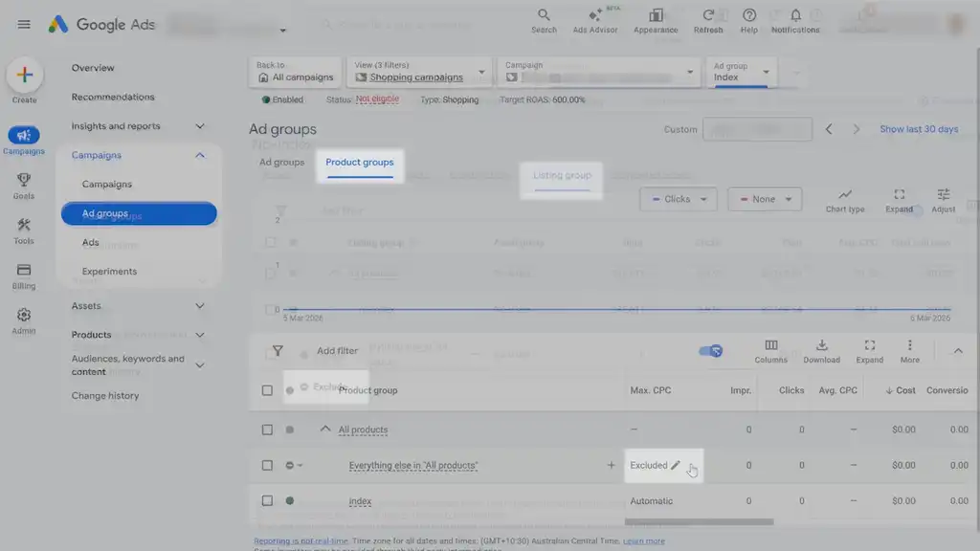Tick the All products checkbox

point(267,430)
